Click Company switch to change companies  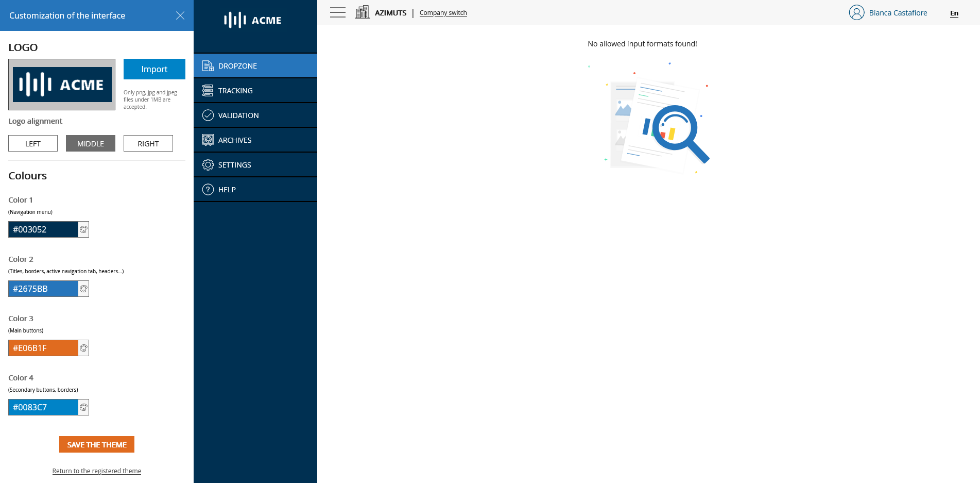(x=443, y=12)
